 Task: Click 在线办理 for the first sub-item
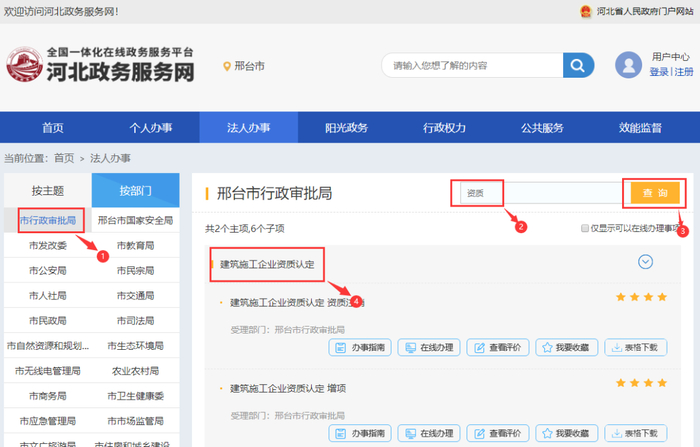pos(429,347)
